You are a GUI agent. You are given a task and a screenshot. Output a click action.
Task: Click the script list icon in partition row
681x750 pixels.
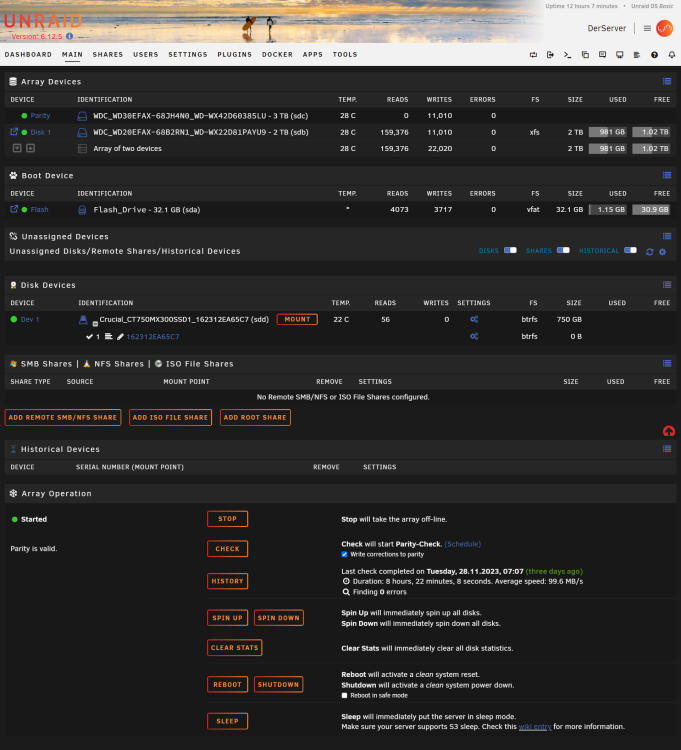click(109, 336)
